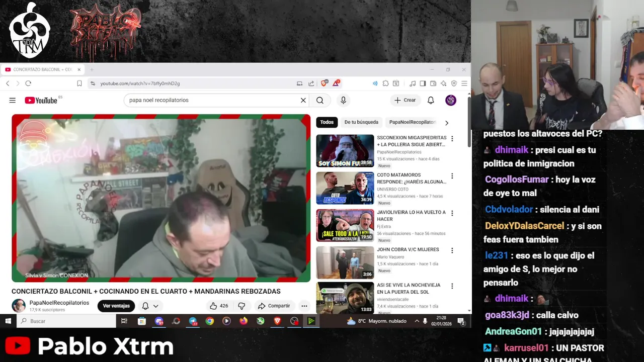Show hidden system tray icons chevron
The width and height of the screenshot is (644, 362).
[417, 321]
